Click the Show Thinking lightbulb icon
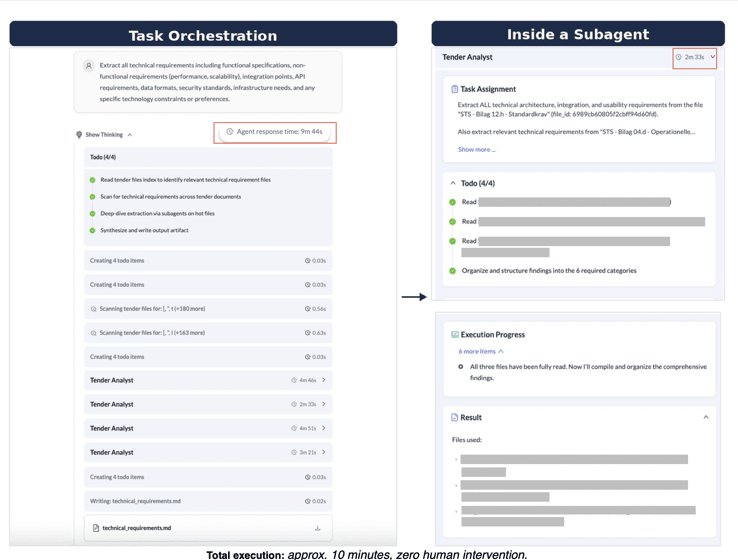 (x=79, y=135)
